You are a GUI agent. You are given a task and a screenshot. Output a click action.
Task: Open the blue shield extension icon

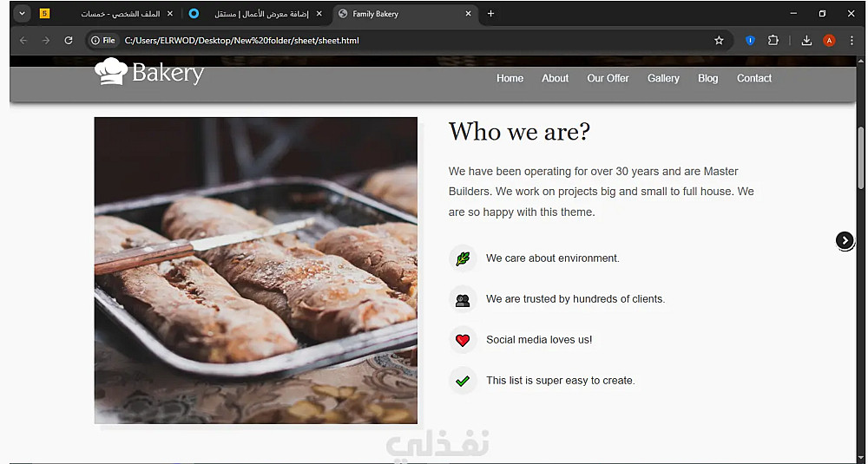click(750, 41)
